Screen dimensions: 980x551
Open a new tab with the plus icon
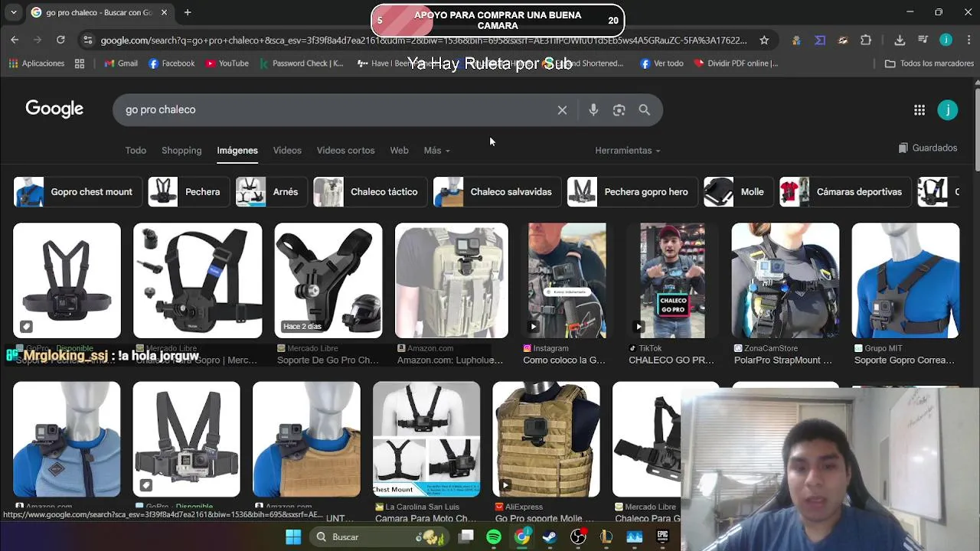click(188, 12)
